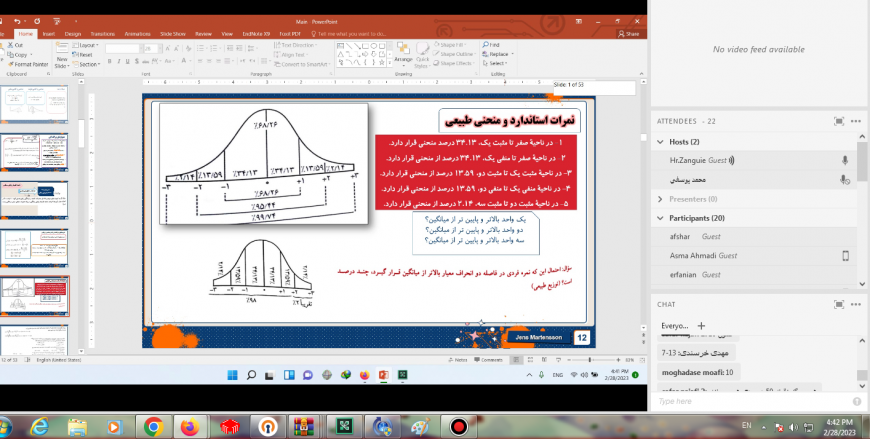Click the New Slide button

point(62,55)
